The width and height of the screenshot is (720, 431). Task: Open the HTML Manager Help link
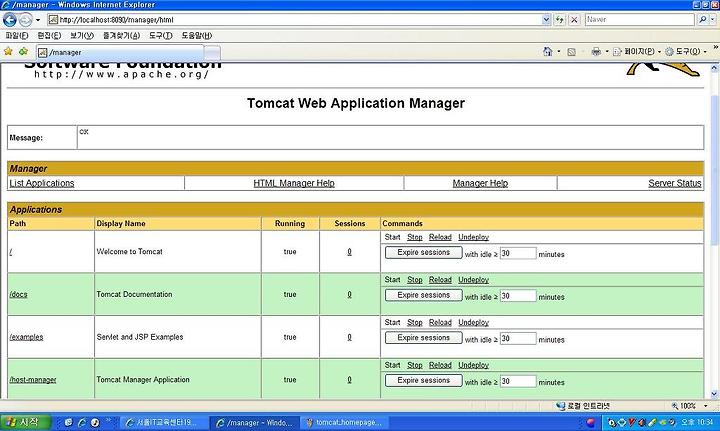294,183
